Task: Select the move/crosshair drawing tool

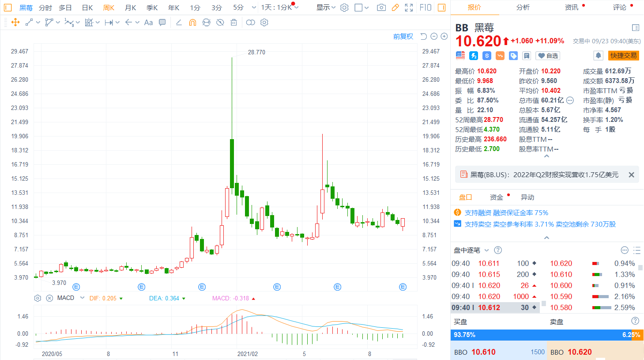Action: [x=15, y=23]
